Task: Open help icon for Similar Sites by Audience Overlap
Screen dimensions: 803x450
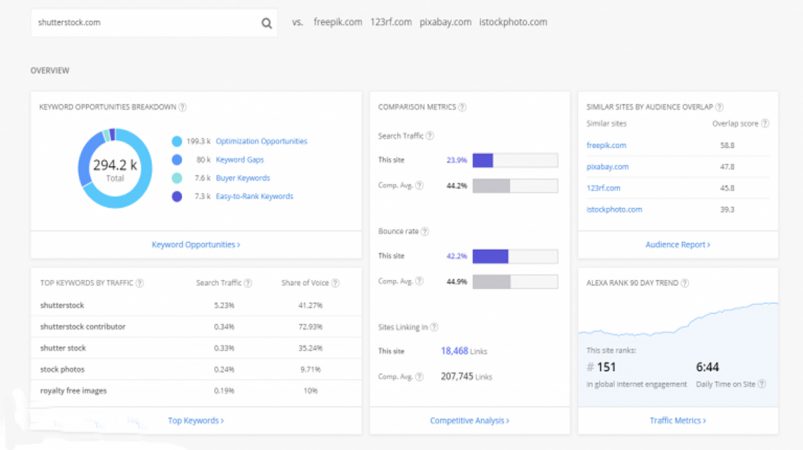Action: [720, 107]
